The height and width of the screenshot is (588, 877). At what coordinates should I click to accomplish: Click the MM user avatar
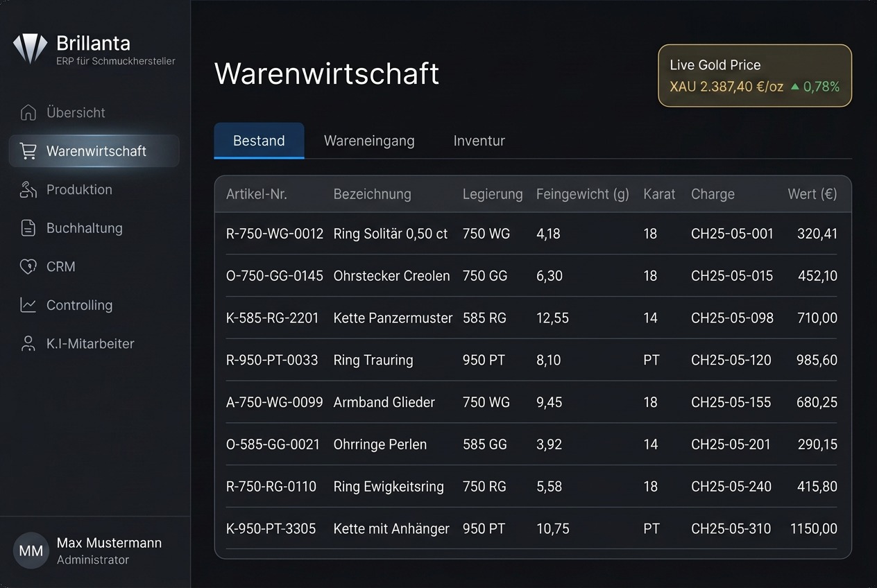pyautogui.click(x=31, y=551)
